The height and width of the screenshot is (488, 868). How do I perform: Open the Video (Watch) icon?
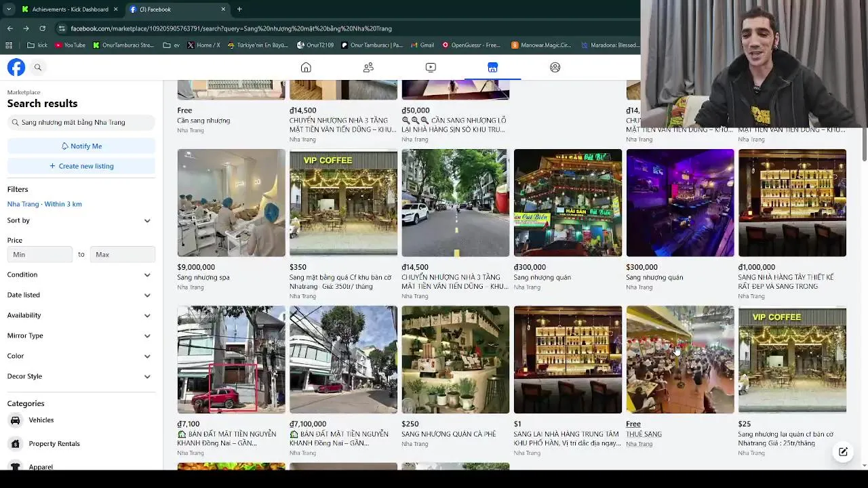431,67
